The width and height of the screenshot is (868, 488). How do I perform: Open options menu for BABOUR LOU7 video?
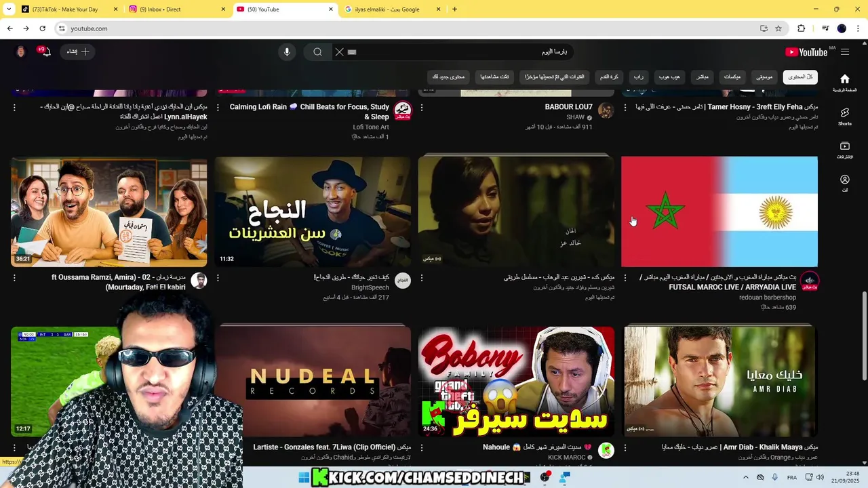422,108
